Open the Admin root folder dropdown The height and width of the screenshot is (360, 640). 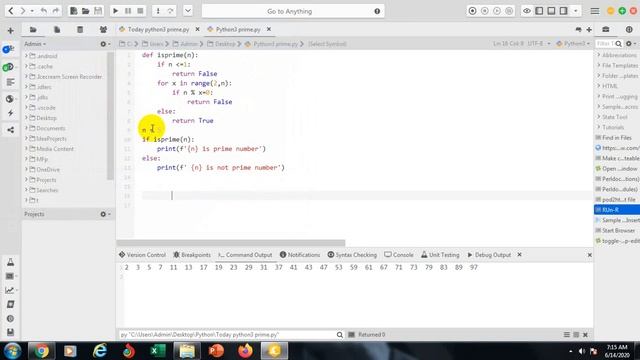pos(35,44)
